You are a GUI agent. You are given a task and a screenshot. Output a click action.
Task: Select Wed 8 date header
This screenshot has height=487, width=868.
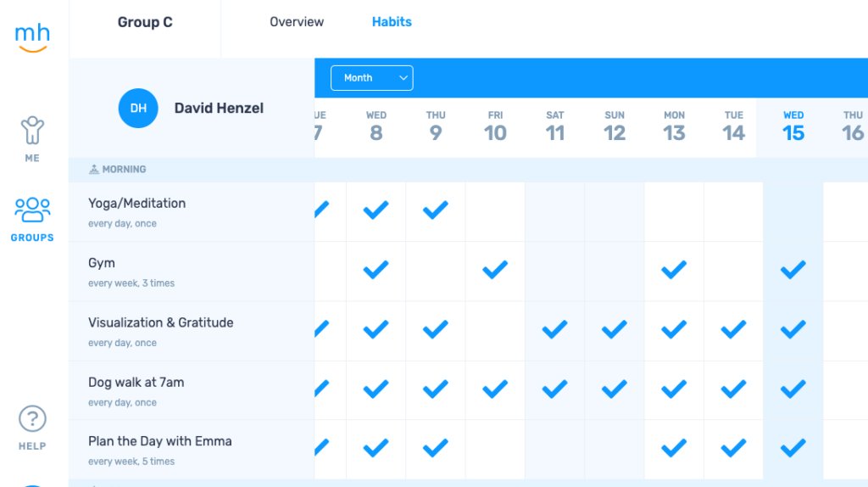[376, 126]
